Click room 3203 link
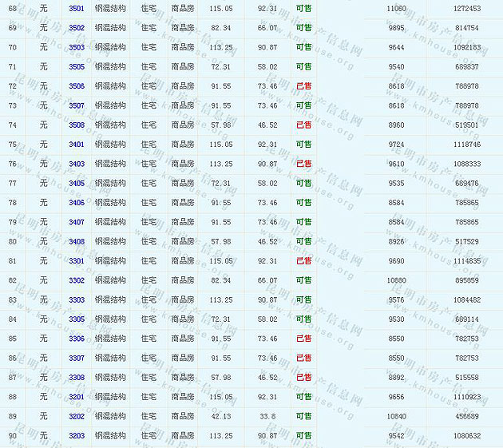 click(x=77, y=435)
